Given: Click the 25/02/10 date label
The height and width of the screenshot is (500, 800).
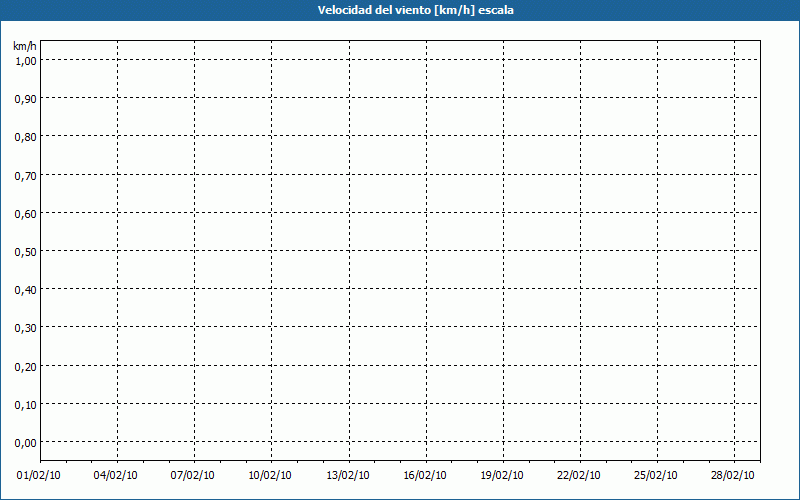Looking at the screenshot, I should [x=656, y=476].
